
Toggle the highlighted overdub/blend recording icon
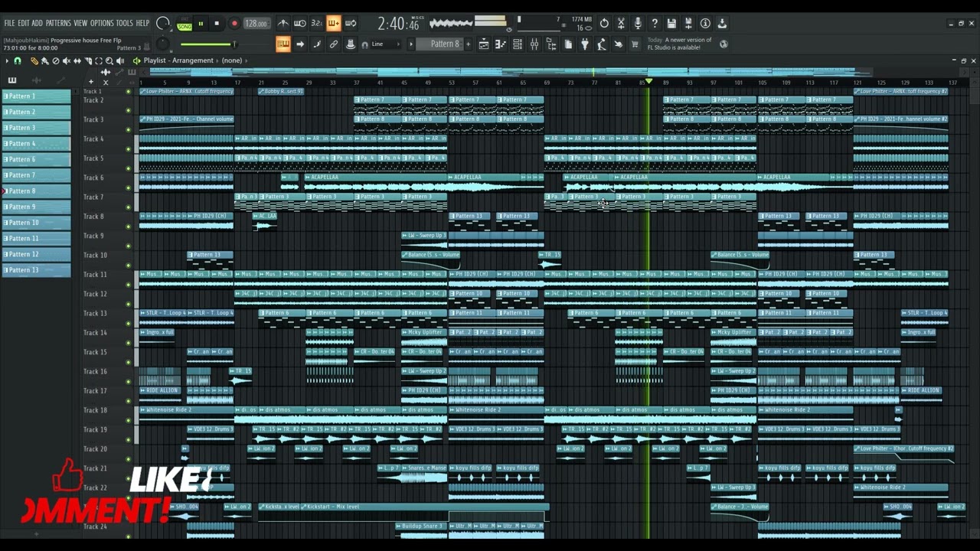(x=334, y=24)
